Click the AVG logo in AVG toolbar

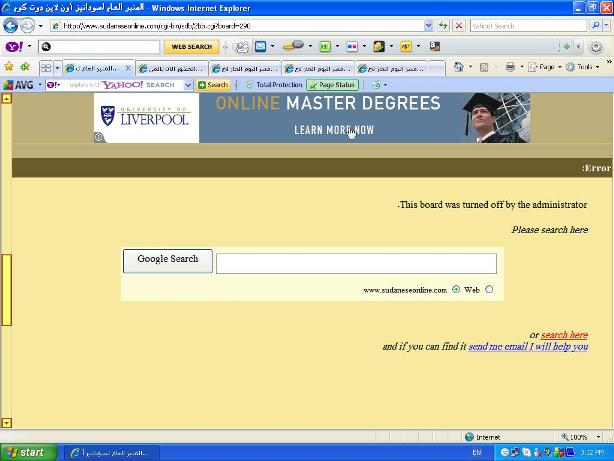pyautogui.click(x=18, y=85)
